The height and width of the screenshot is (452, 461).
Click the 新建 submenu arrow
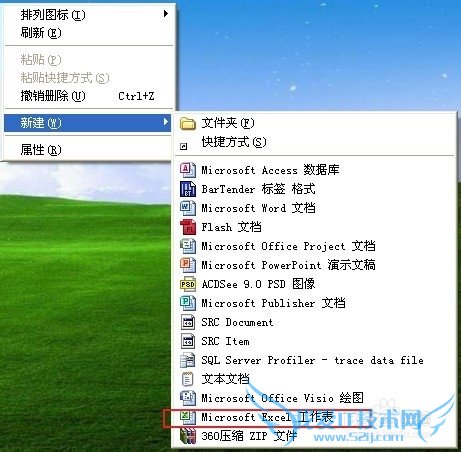point(166,122)
